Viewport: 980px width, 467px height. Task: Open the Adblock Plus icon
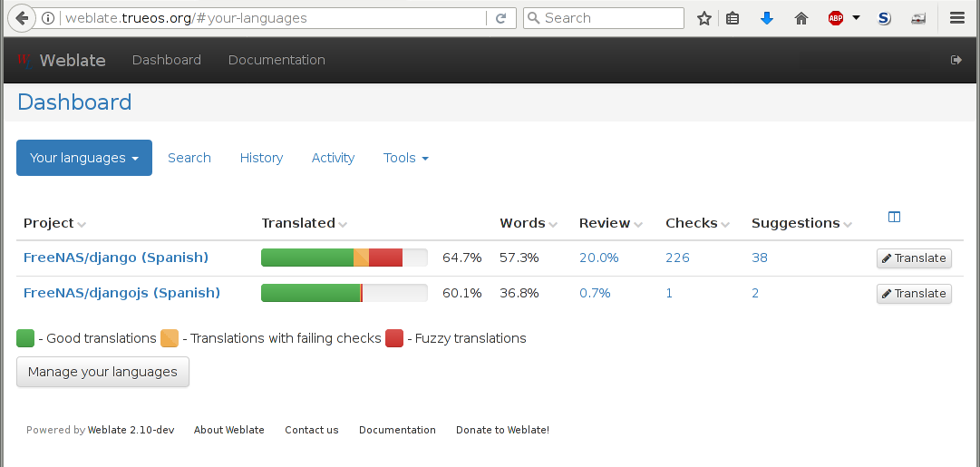pos(836,18)
